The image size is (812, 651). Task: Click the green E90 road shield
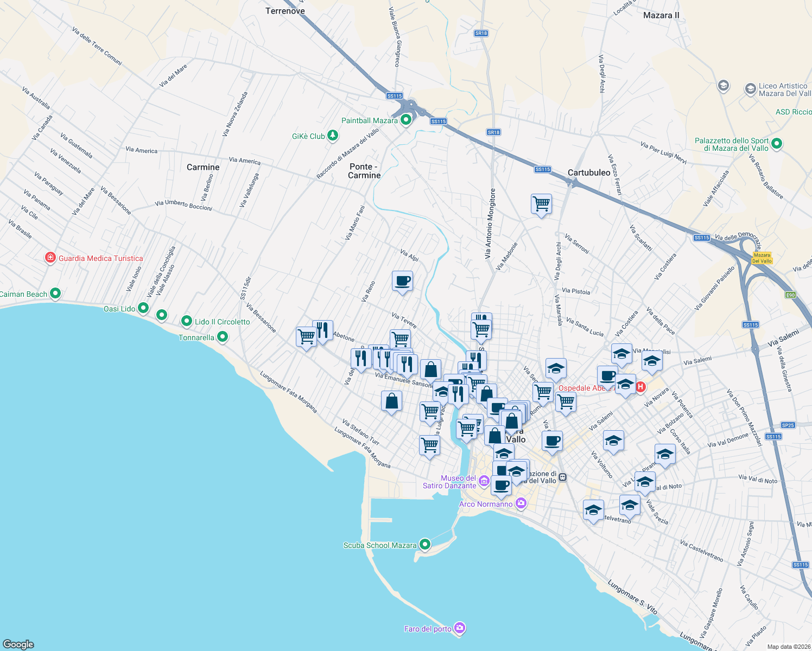[790, 295]
